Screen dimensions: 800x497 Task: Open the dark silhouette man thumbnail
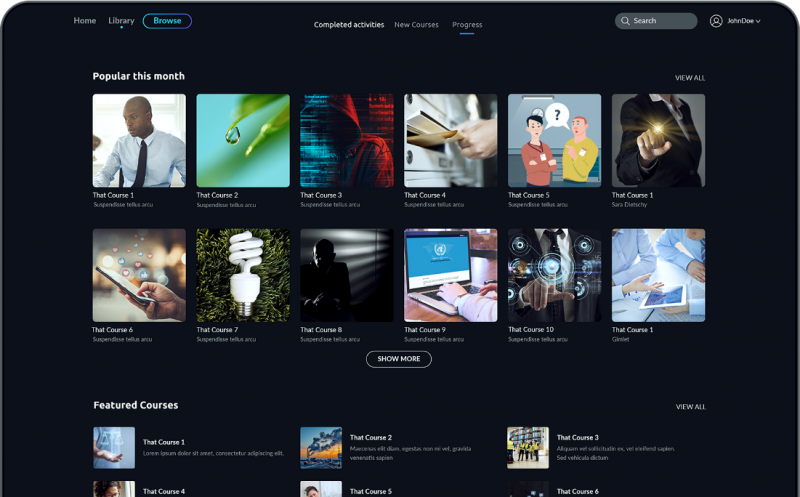[346, 275]
